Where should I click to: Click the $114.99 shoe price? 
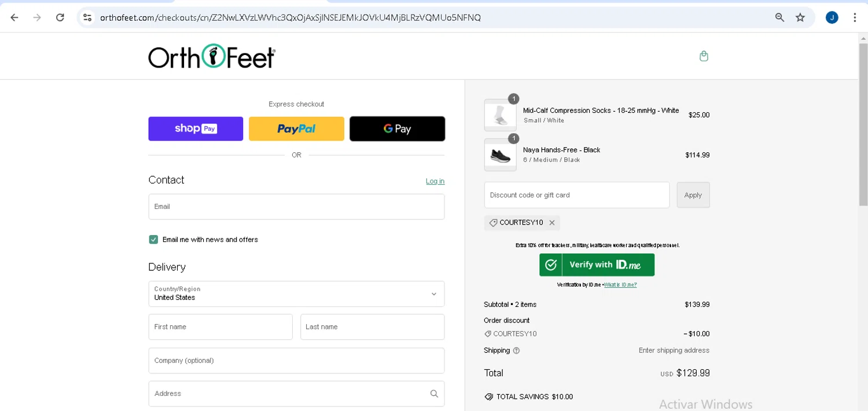click(x=697, y=155)
